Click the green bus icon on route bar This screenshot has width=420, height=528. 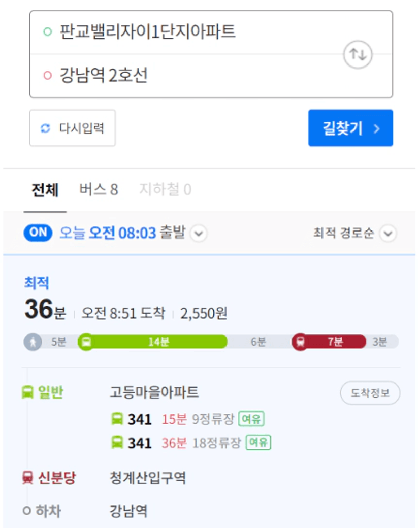(x=86, y=342)
